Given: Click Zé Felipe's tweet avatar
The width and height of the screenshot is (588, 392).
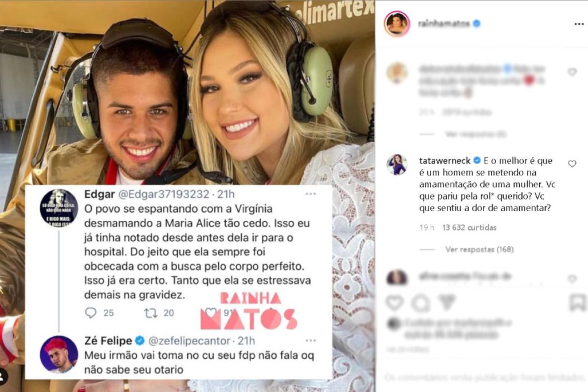Looking at the screenshot, I should [x=59, y=355].
